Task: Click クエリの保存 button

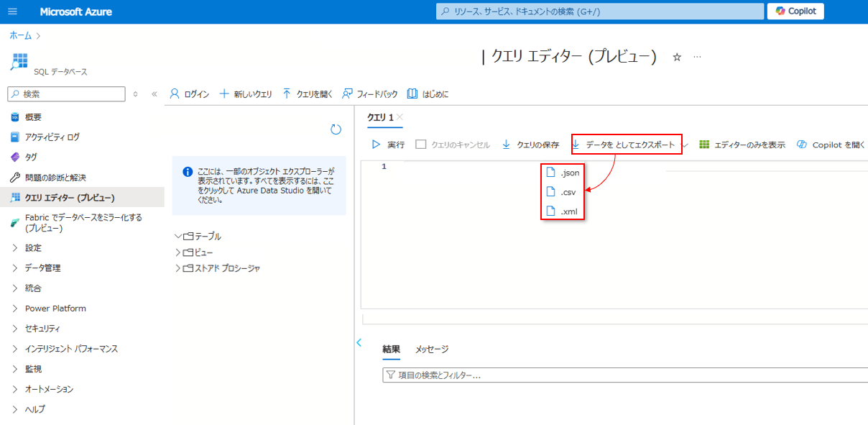Action: point(530,145)
